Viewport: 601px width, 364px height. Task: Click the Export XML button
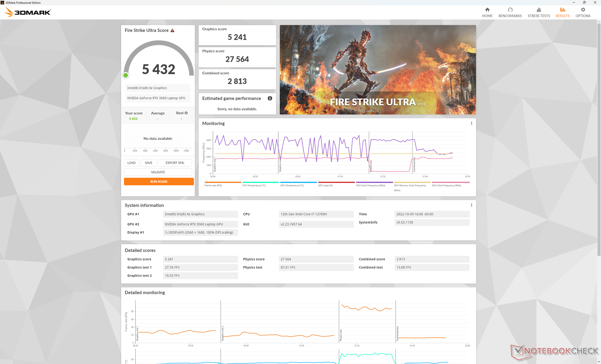point(175,163)
